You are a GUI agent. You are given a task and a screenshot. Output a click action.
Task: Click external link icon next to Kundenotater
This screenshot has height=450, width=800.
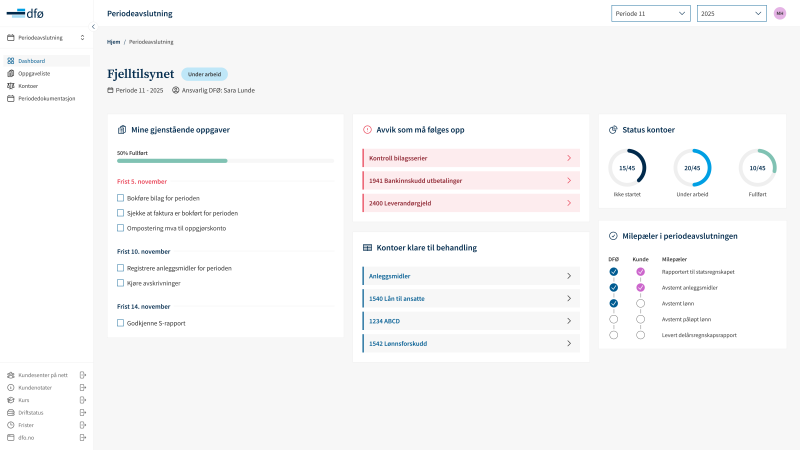pyautogui.click(x=83, y=387)
